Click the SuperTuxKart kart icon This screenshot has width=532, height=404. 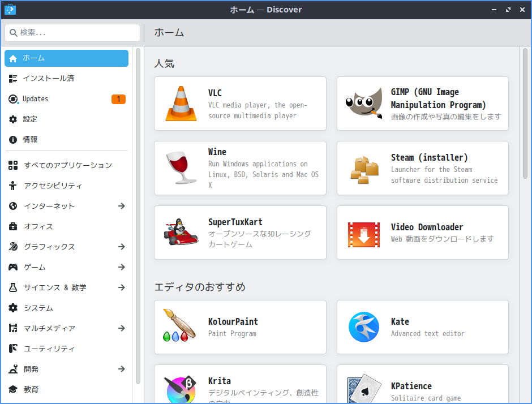[x=181, y=232]
